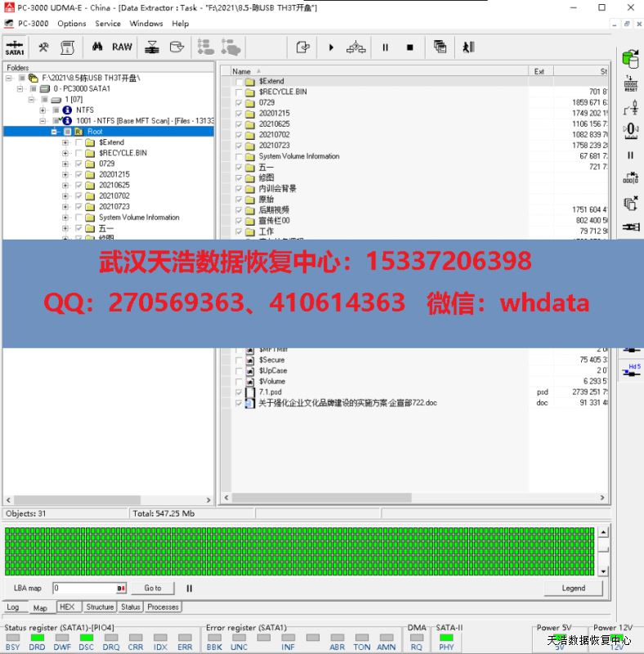Click the Go to button

point(153,588)
